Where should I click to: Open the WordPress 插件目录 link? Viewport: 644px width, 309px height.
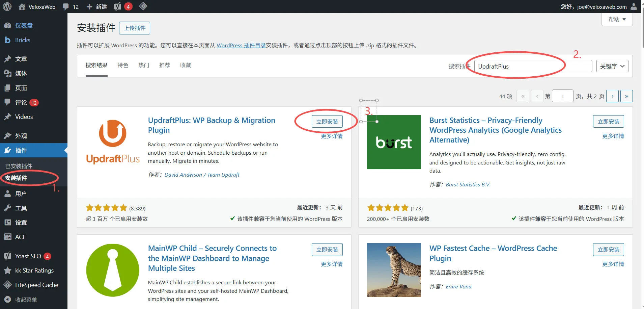[x=241, y=45]
